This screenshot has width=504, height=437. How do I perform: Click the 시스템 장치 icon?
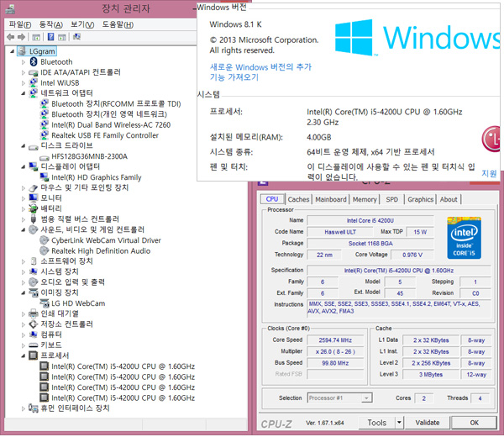coord(34,271)
